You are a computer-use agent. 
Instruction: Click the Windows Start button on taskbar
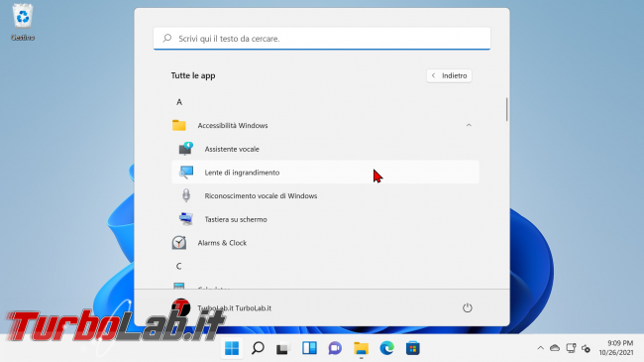click(232, 348)
